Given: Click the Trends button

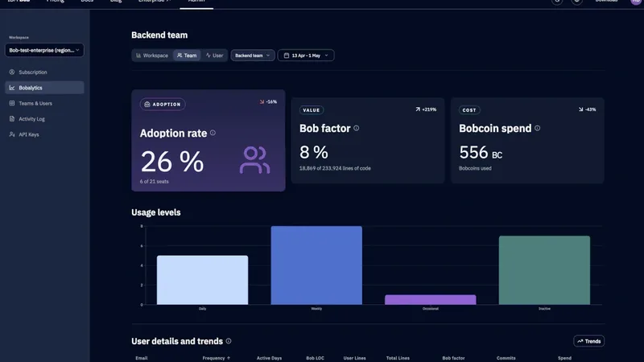Looking at the screenshot, I should (589, 341).
